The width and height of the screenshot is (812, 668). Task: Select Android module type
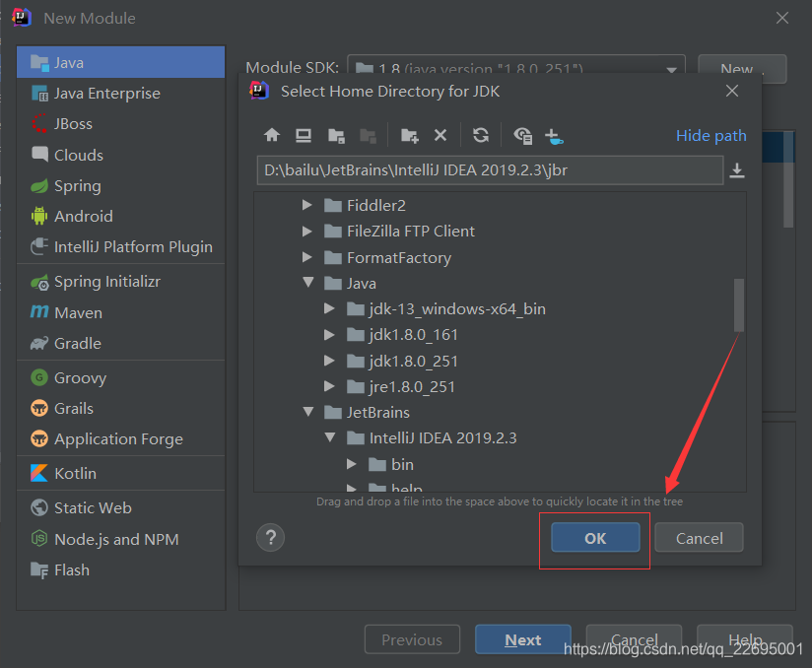[120, 216]
